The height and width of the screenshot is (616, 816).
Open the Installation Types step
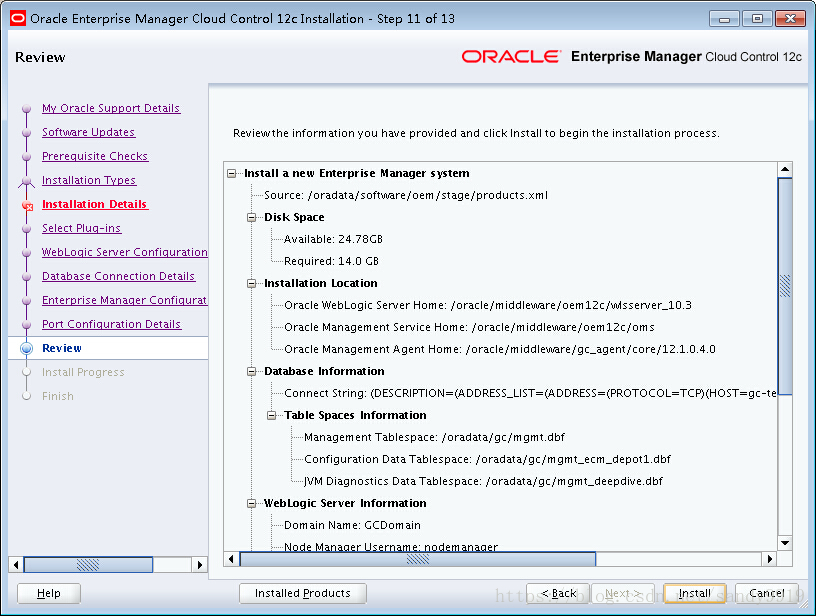(89, 180)
